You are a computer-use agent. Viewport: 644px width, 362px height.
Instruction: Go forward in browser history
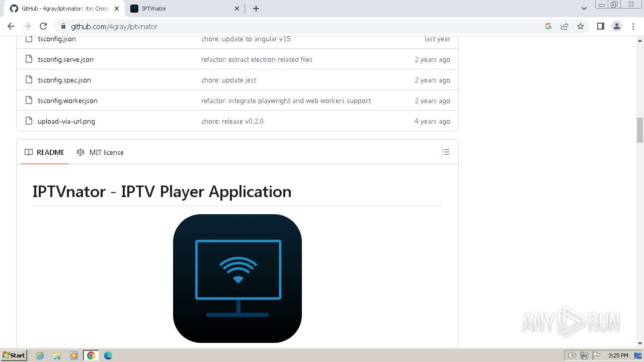click(x=27, y=26)
